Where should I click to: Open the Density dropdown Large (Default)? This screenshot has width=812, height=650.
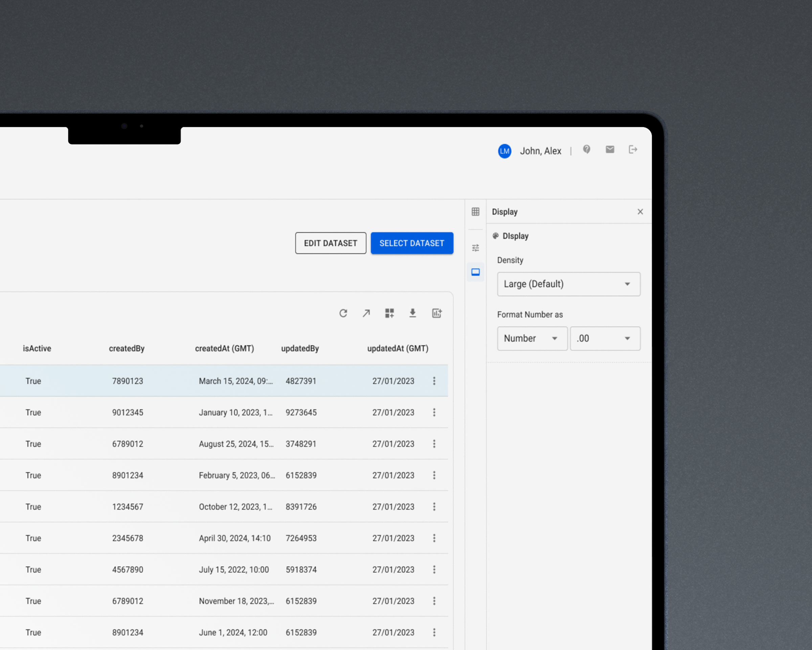pyautogui.click(x=568, y=284)
